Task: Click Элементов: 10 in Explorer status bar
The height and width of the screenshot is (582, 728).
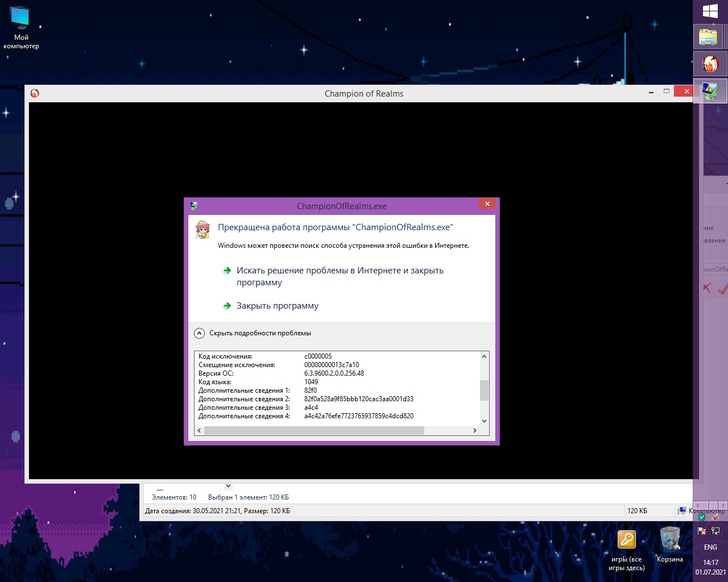Action: click(174, 497)
